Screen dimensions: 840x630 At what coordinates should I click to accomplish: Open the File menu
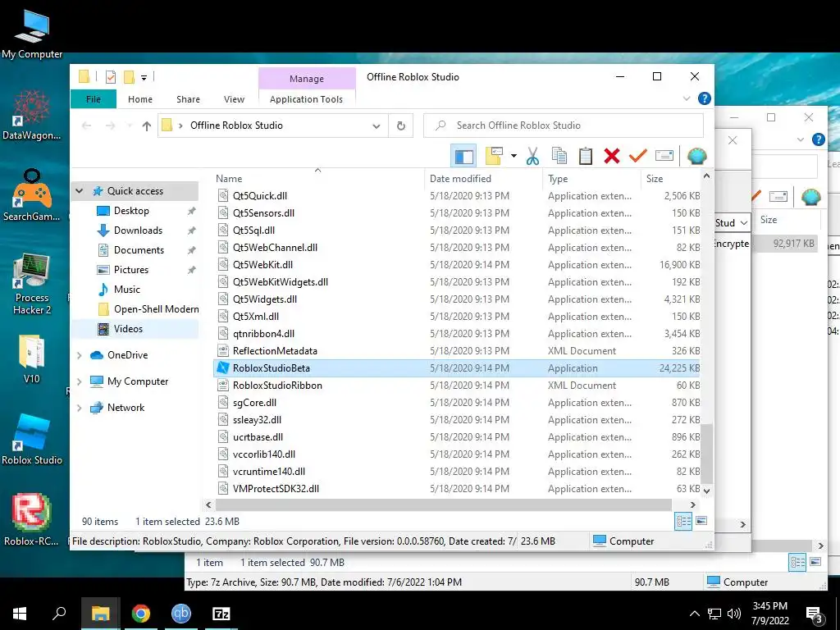[94, 99]
